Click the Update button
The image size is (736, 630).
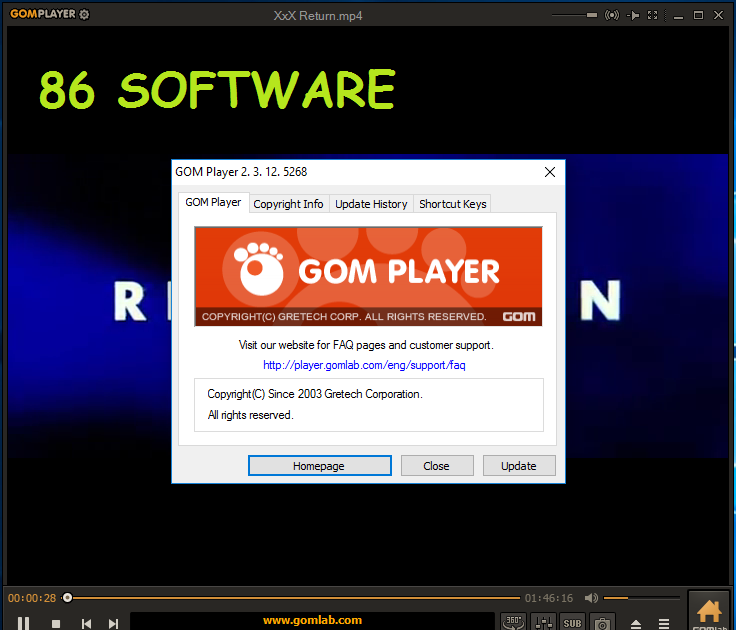coord(519,466)
